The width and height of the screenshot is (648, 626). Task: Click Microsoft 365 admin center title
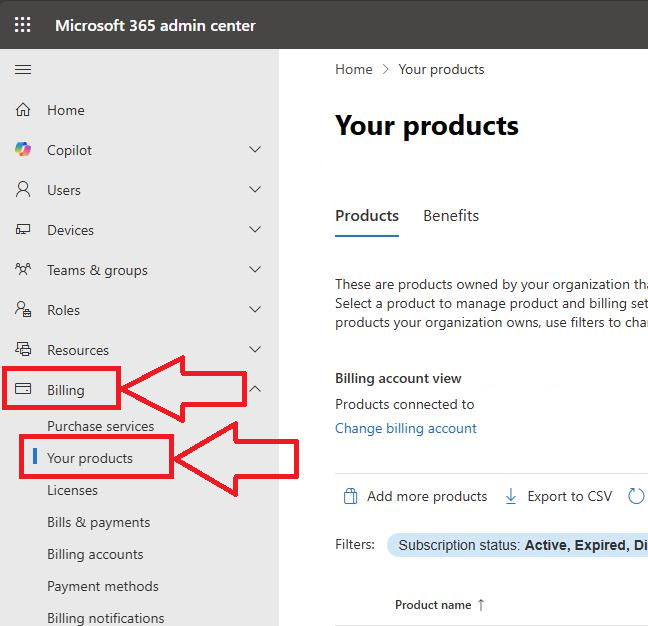click(x=155, y=26)
